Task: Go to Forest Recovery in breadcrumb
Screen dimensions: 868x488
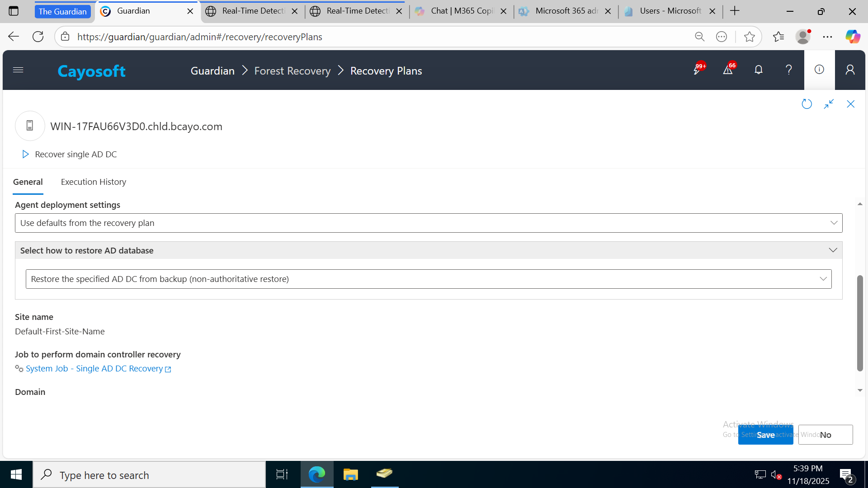Action: pos(292,71)
